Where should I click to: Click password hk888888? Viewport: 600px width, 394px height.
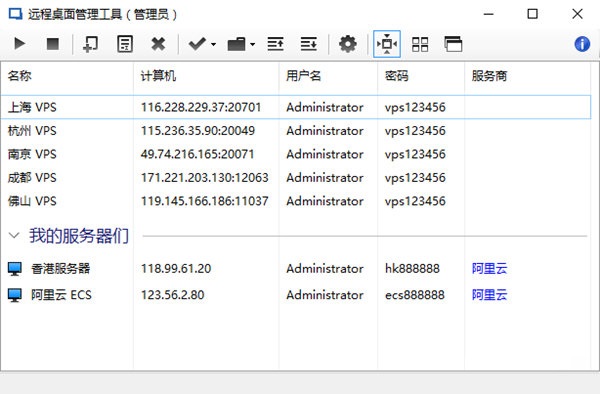tap(412, 269)
